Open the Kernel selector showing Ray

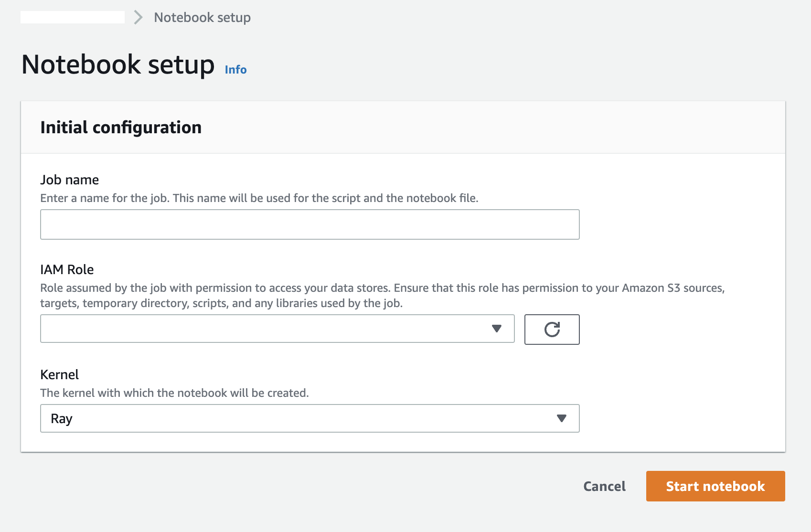tap(306, 418)
